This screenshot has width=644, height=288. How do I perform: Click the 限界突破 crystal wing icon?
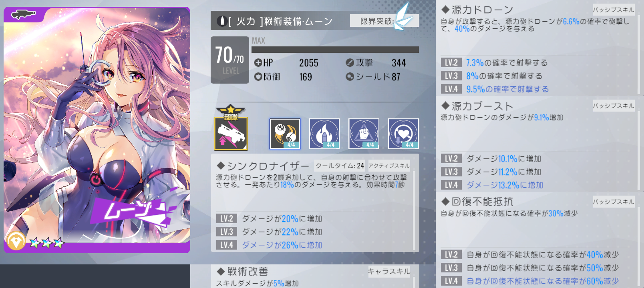402,17
